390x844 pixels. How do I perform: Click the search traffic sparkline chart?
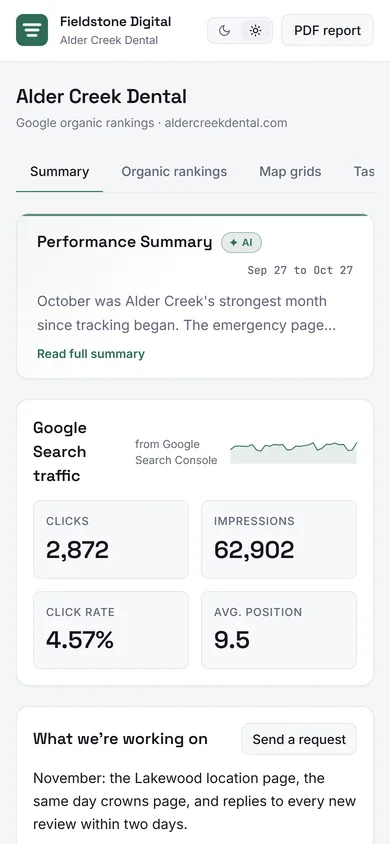(x=294, y=452)
